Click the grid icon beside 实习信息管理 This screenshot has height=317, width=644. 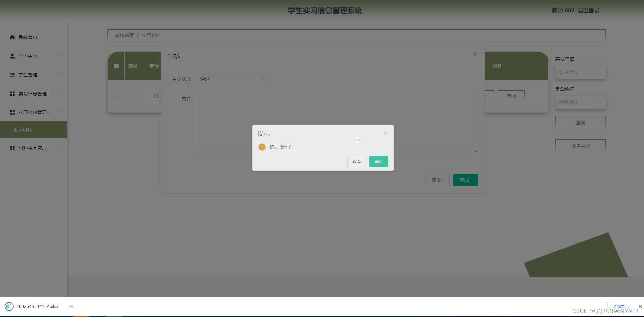pos(12,94)
